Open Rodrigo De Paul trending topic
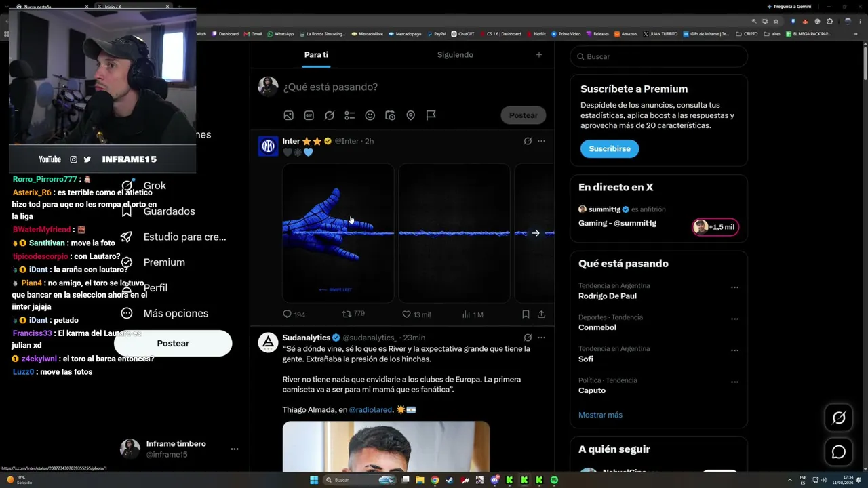The height and width of the screenshot is (488, 868). (608, 296)
